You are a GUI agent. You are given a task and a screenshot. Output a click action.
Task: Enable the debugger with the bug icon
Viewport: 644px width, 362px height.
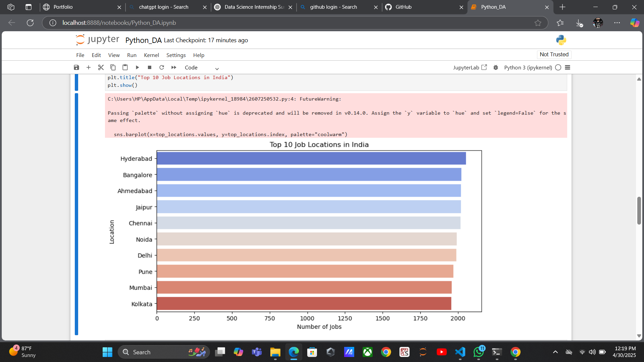coord(496,67)
